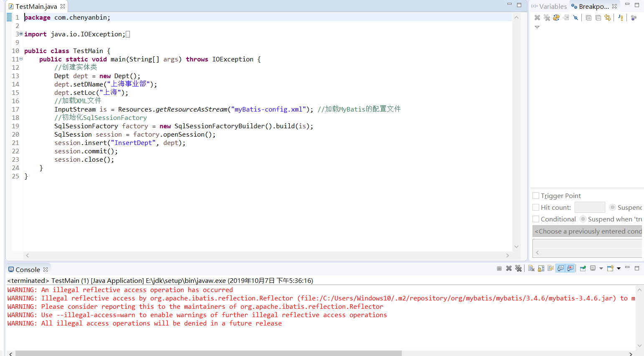Minimize the editor area
The height and width of the screenshot is (356, 644).
(x=510, y=4)
